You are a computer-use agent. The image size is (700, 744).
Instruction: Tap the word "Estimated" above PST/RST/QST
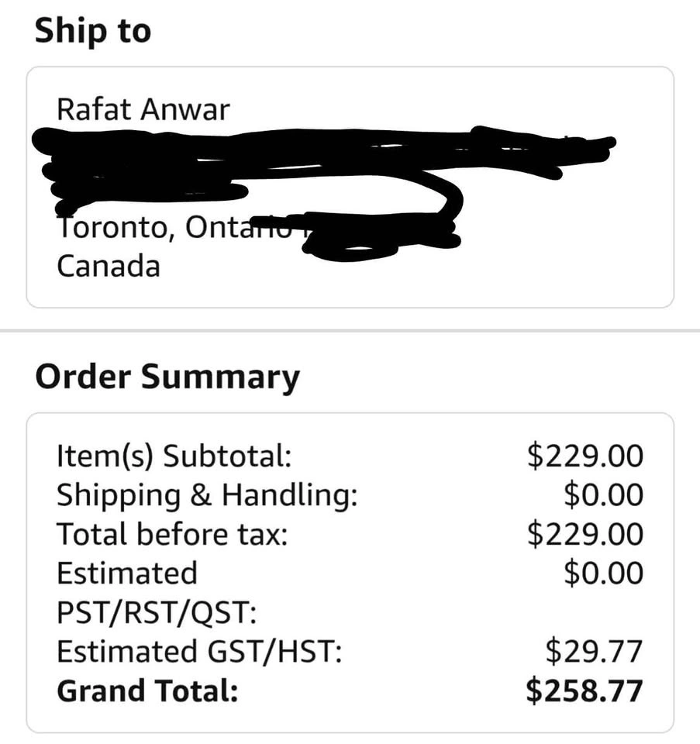pos(127,573)
